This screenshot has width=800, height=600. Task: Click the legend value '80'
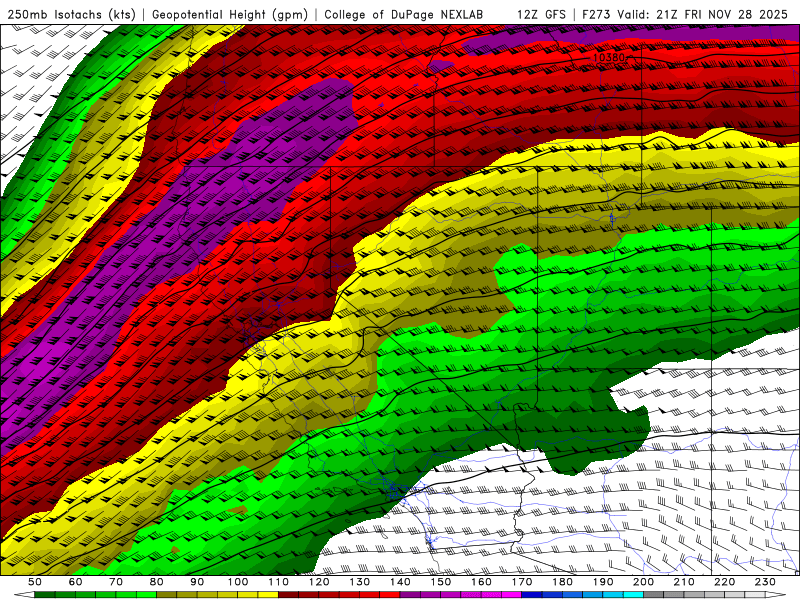click(157, 582)
